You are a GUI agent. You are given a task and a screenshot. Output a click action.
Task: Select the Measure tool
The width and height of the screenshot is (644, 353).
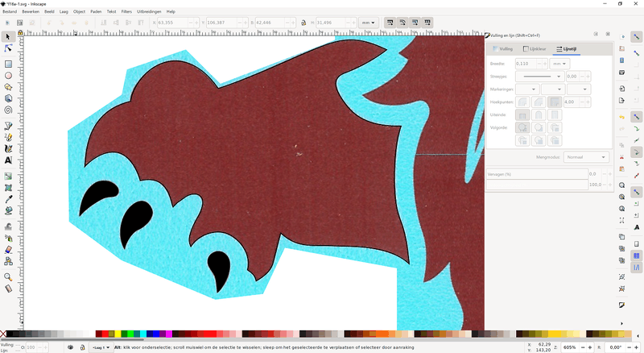(8, 289)
